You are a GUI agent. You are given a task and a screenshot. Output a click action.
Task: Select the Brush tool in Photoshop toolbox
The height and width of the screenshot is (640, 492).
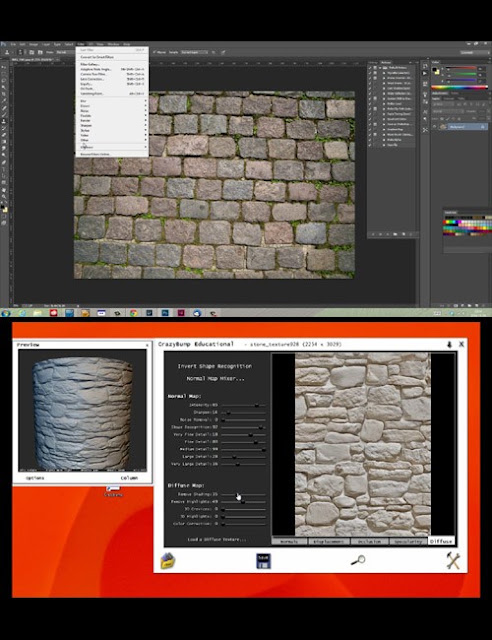(4, 115)
